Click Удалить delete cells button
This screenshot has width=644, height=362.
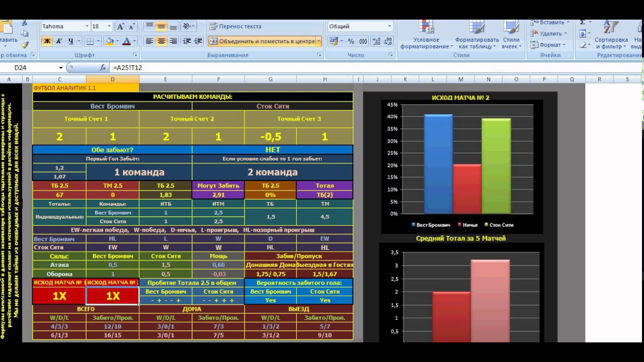click(548, 34)
